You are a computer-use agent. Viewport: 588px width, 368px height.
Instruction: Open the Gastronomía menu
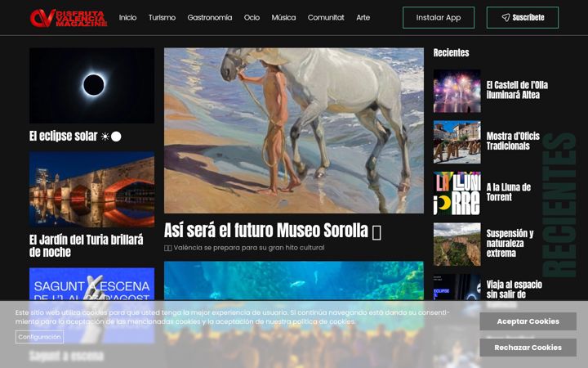(x=210, y=17)
